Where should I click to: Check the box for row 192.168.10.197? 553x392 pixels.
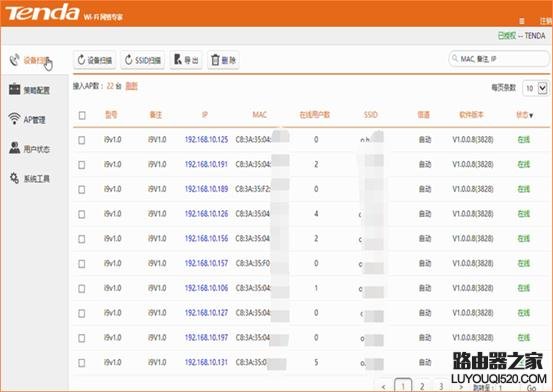tap(81, 338)
